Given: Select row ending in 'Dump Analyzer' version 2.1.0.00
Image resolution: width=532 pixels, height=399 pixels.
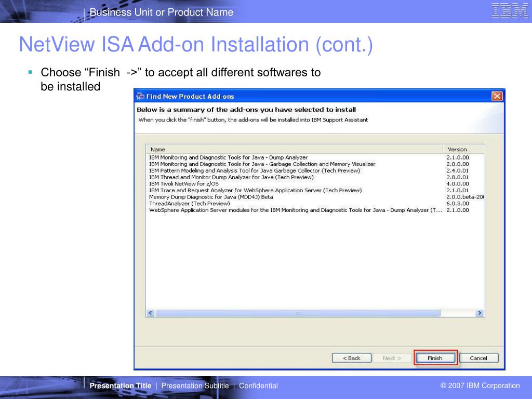Looking at the screenshot, I should click(315, 157).
